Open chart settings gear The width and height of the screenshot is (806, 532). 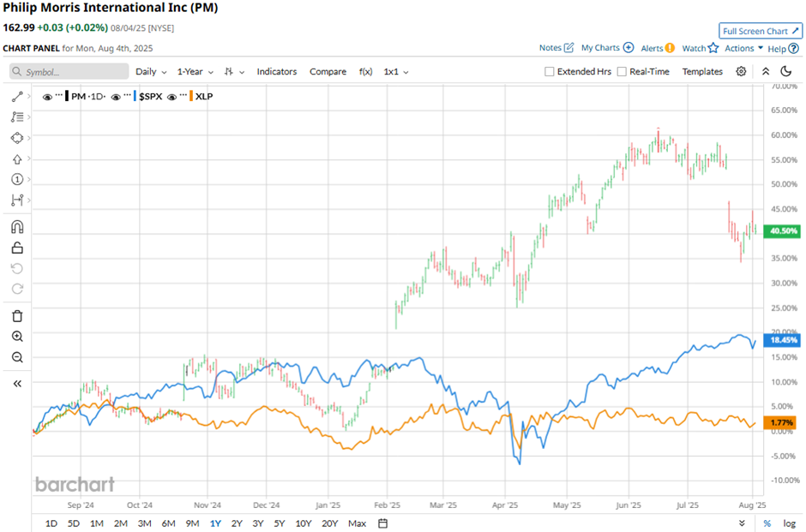coord(741,71)
